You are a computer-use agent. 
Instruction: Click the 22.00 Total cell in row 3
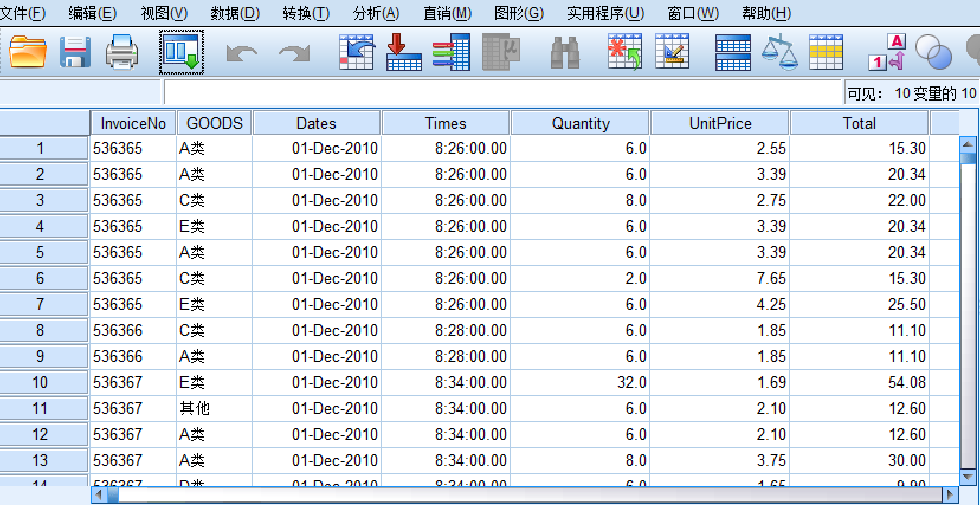pyautogui.click(x=859, y=200)
